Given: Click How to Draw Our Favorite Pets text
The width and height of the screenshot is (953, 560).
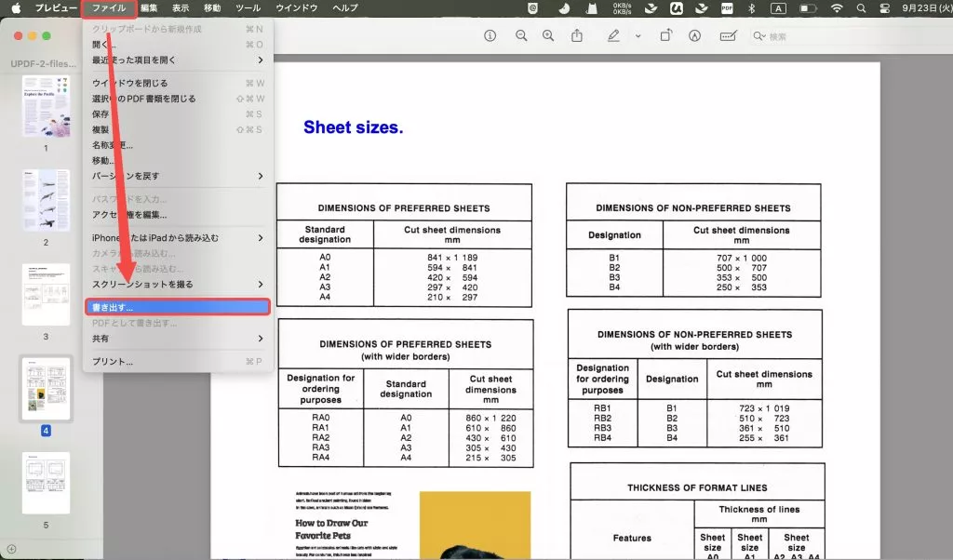Looking at the screenshot, I should click(x=332, y=529).
